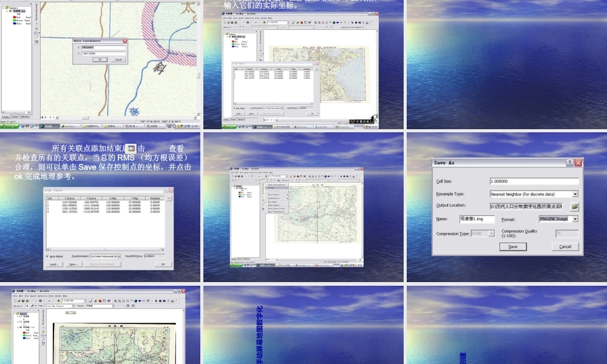Open the Editing dropdown in the bottom-left ArcMap window

[x=18, y=306]
